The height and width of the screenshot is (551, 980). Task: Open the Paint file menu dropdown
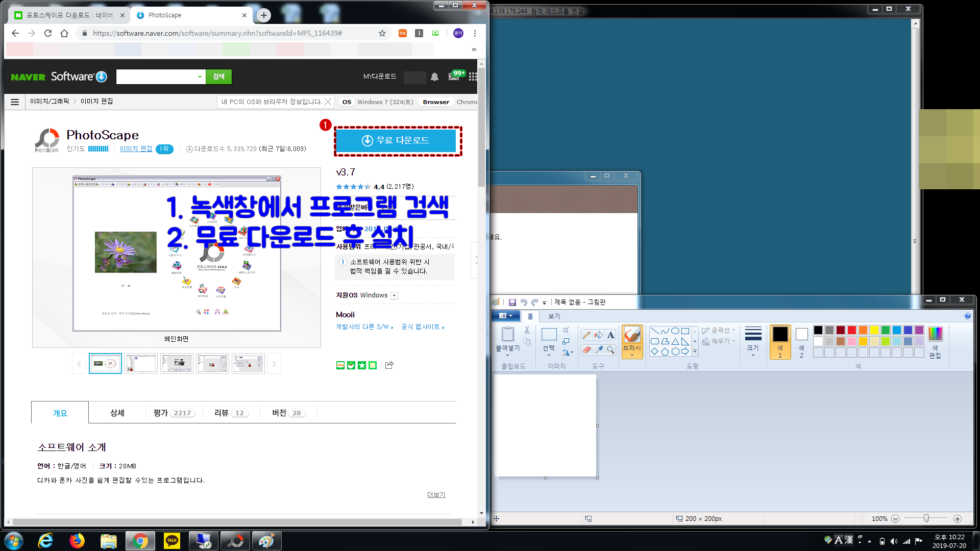click(x=506, y=316)
